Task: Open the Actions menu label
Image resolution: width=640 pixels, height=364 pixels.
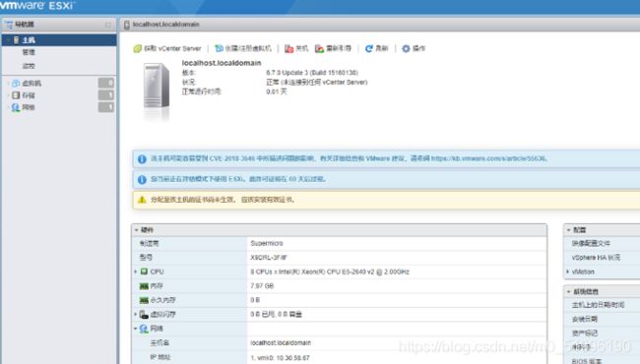Action: [x=418, y=48]
